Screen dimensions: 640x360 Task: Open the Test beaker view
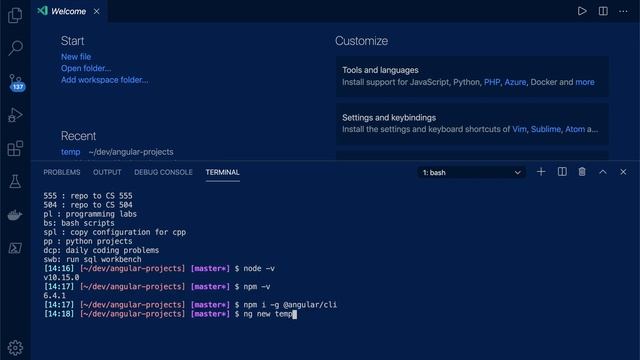click(x=15, y=182)
